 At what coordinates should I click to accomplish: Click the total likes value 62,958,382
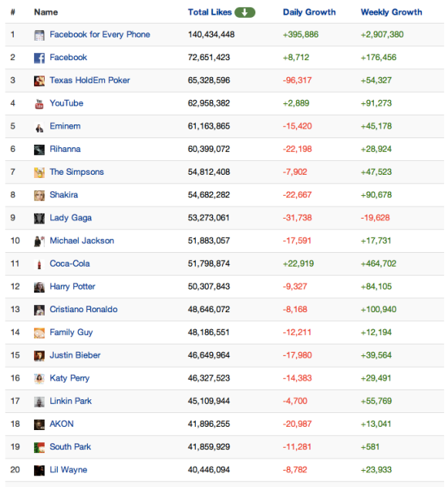point(209,103)
